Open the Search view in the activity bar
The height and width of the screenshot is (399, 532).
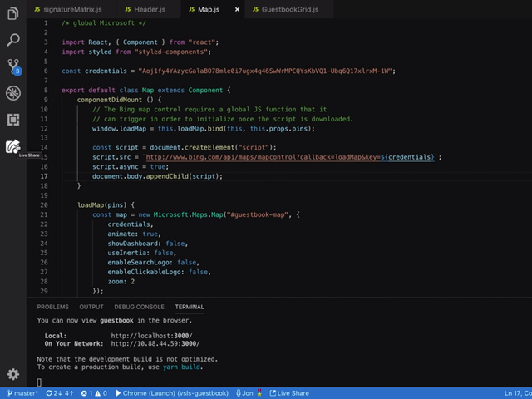tap(12, 39)
